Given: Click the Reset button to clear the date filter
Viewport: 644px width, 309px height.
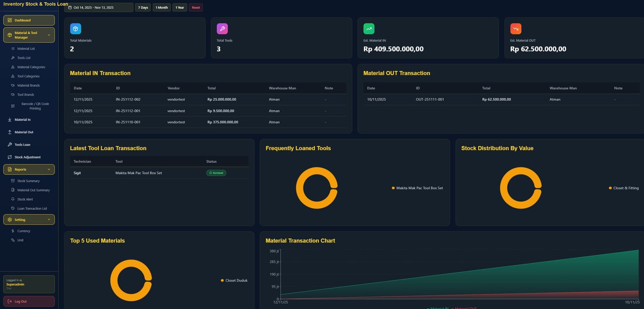Looking at the screenshot, I should 196,7.
